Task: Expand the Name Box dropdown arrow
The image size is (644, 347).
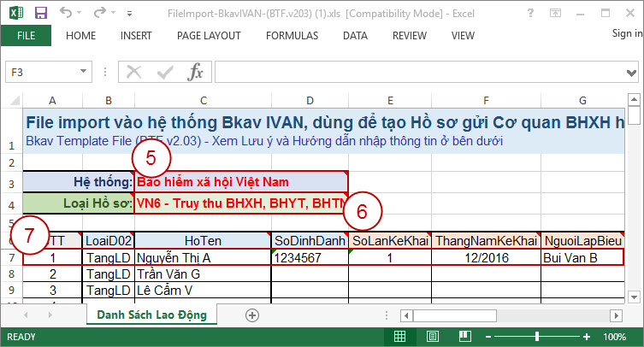Action: (83, 72)
